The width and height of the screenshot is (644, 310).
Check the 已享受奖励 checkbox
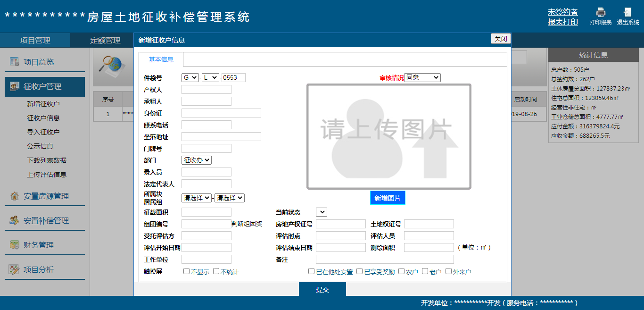point(360,271)
